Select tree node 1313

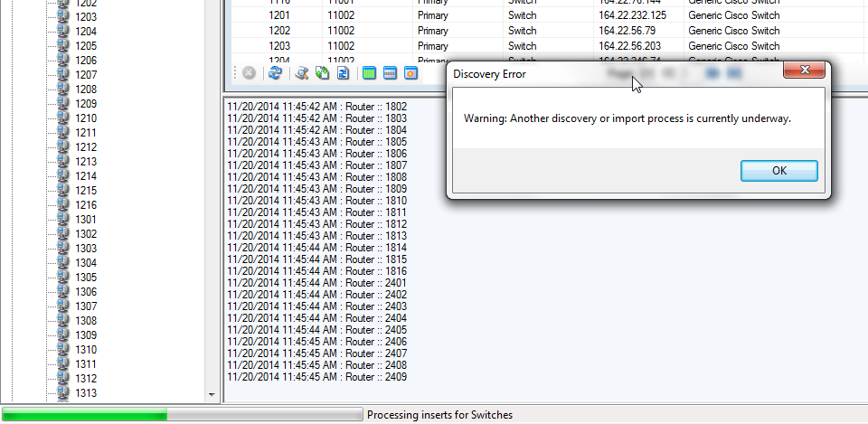click(87, 393)
